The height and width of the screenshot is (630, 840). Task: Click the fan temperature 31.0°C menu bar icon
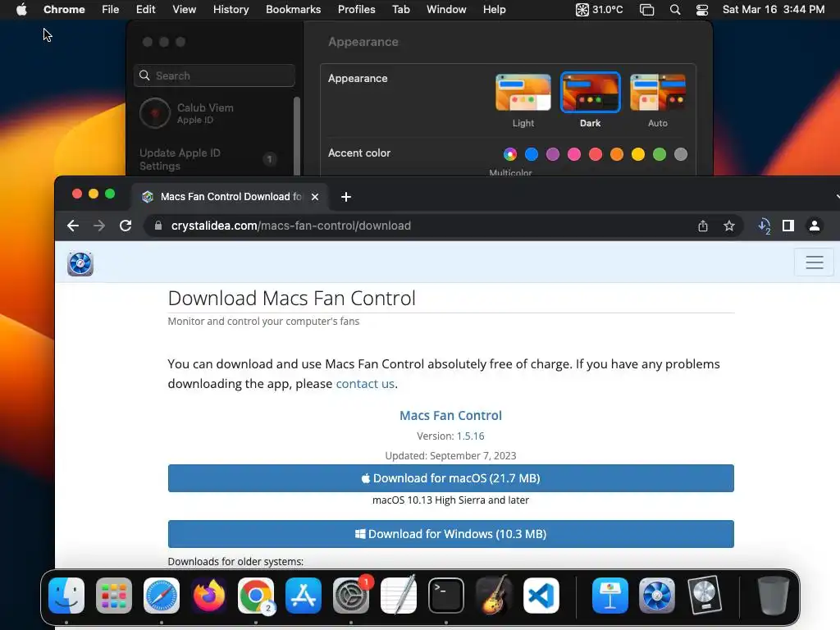(x=600, y=10)
